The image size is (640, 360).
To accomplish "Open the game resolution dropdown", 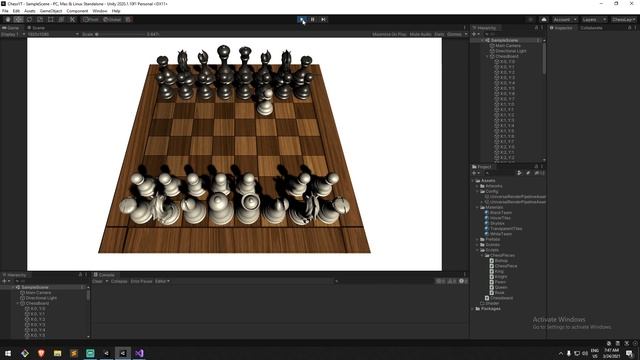I will click(x=53, y=34).
